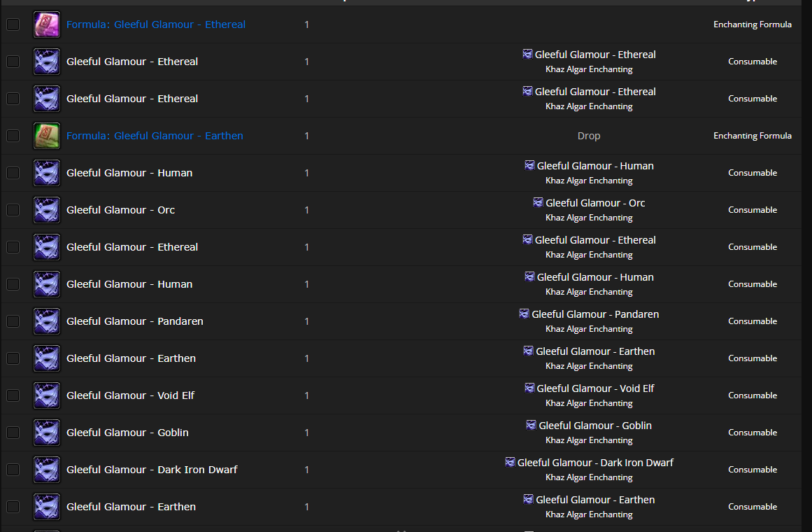The image size is (812, 532).
Task: Open the Gleeful Glamour - Void Elf item name
Action: point(131,395)
